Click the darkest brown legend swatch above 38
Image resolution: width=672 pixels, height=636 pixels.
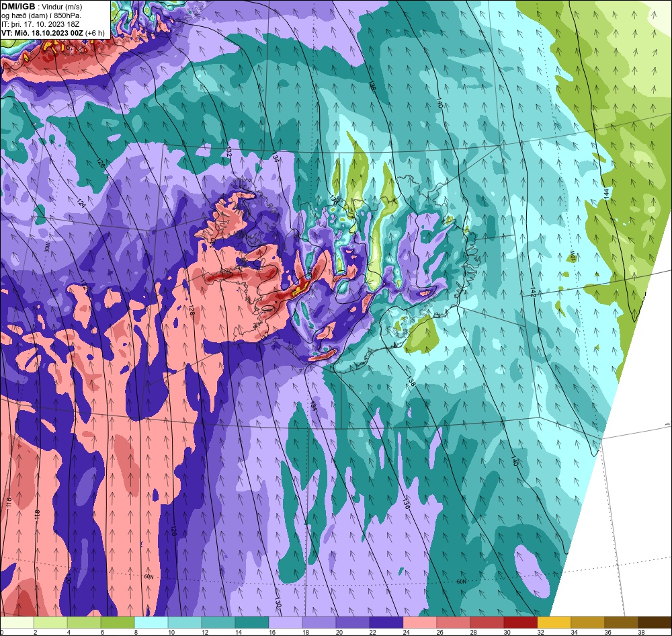click(x=655, y=623)
